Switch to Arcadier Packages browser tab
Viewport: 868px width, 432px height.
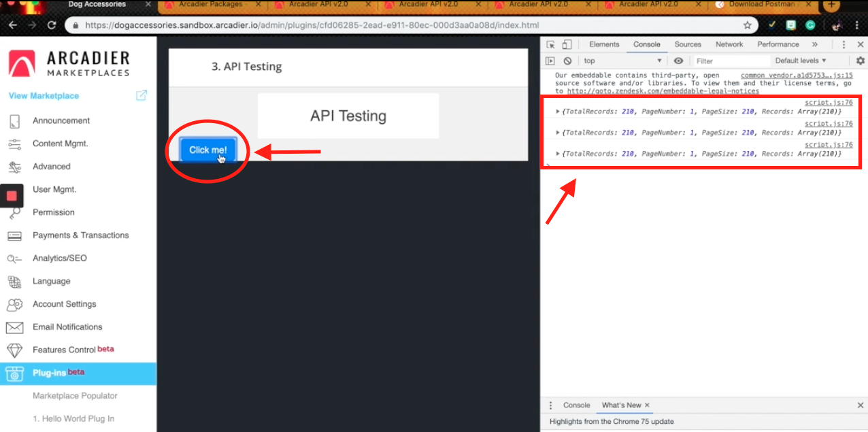click(x=213, y=5)
